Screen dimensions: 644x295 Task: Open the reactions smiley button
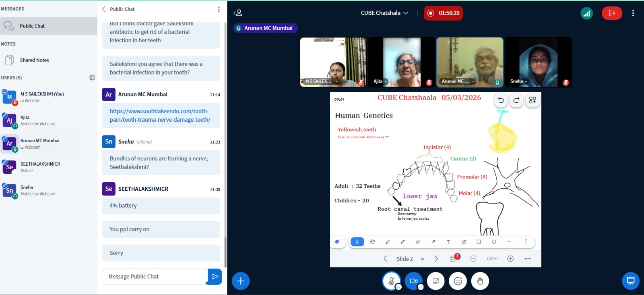tap(458, 281)
